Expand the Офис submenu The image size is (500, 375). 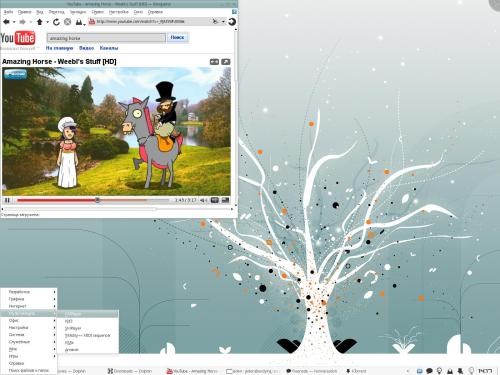click(29, 320)
